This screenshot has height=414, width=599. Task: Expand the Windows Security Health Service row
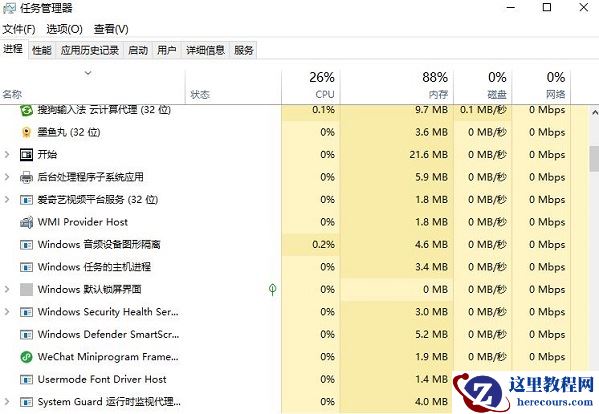click(x=7, y=312)
